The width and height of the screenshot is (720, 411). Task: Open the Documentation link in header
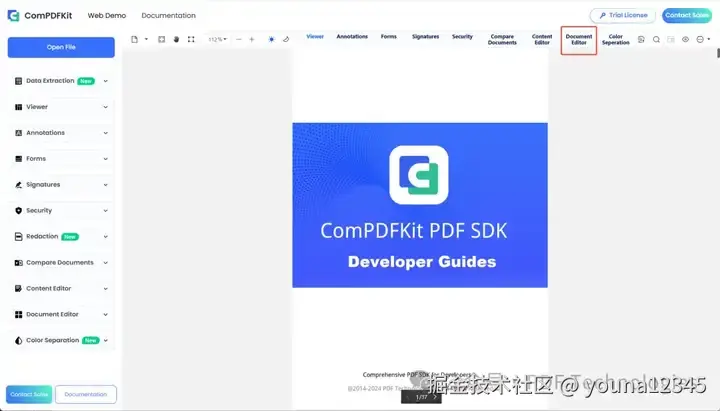pyautogui.click(x=169, y=16)
